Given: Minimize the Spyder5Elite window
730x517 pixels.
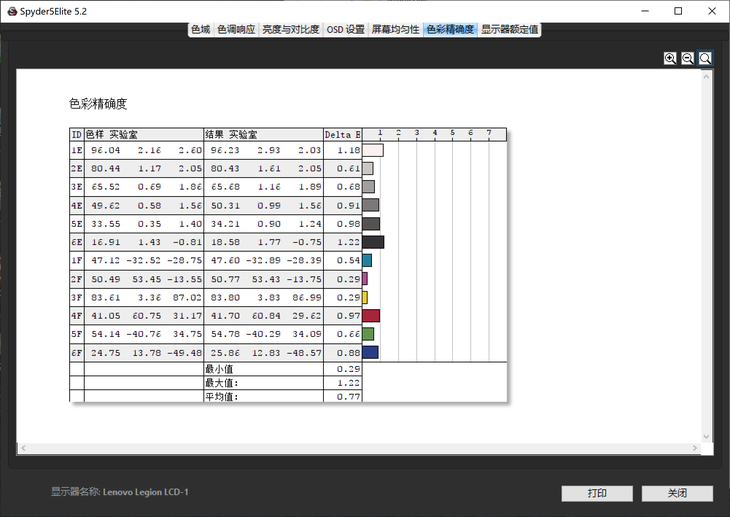Looking at the screenshot, I should [645, 11].
